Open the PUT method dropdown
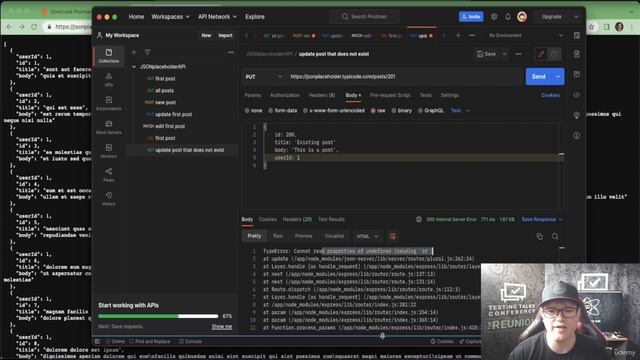 (x=264, y=77)
